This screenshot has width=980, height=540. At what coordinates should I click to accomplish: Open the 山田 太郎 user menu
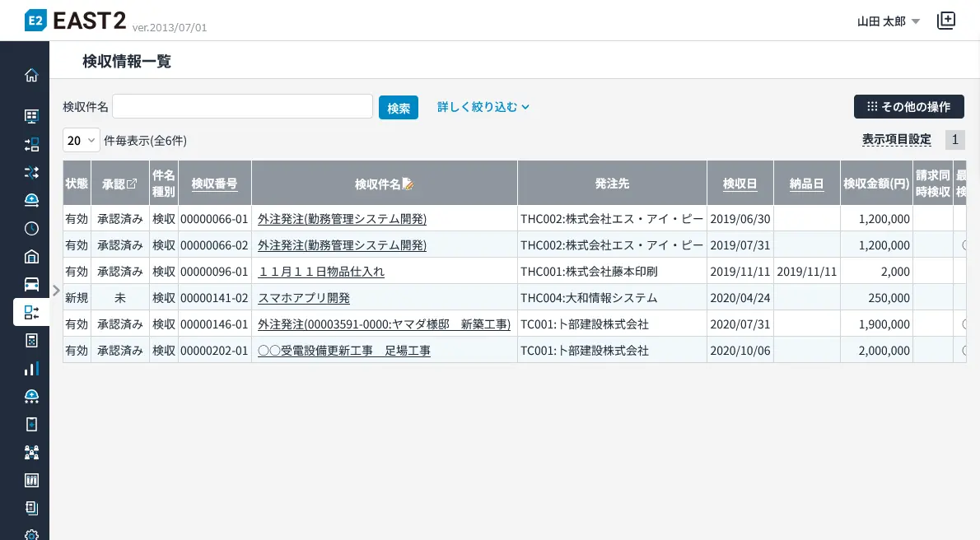click(x=888, y=21)
